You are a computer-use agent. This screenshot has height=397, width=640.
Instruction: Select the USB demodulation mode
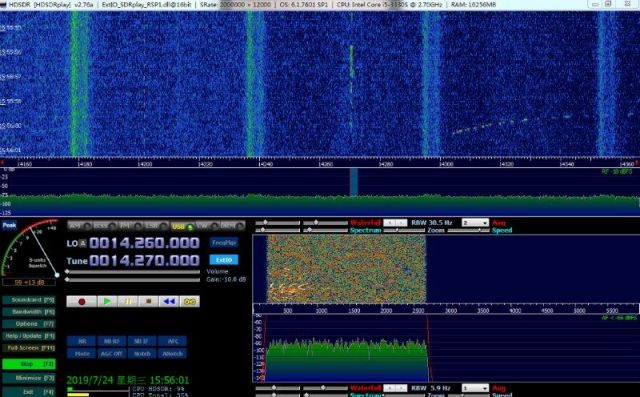[182, 226]
